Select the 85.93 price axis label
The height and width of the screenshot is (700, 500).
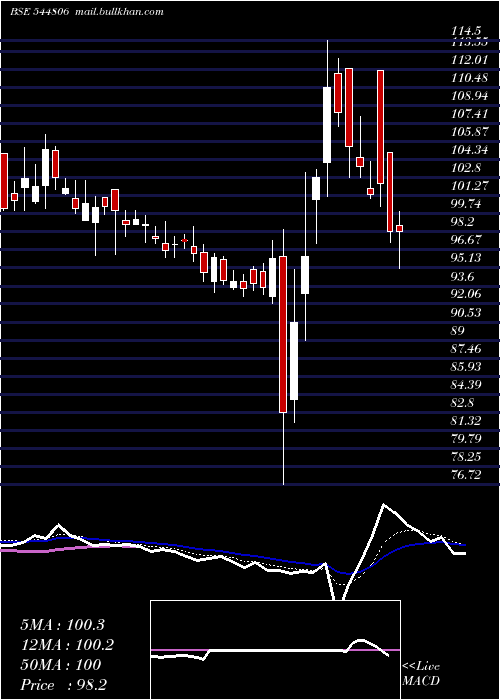coord(466,367)
